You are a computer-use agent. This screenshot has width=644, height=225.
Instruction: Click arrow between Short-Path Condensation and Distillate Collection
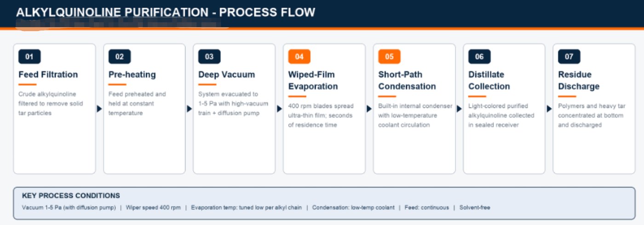[459, 109]
